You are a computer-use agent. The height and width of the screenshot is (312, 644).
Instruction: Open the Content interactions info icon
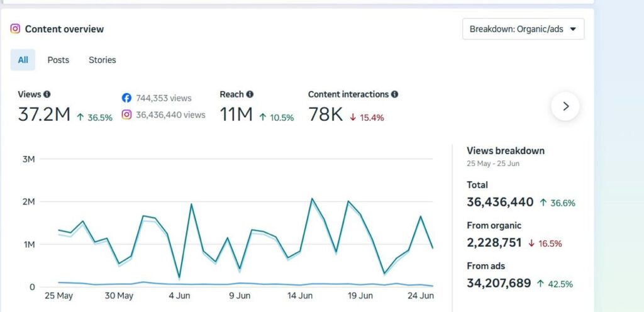[394, 94]
